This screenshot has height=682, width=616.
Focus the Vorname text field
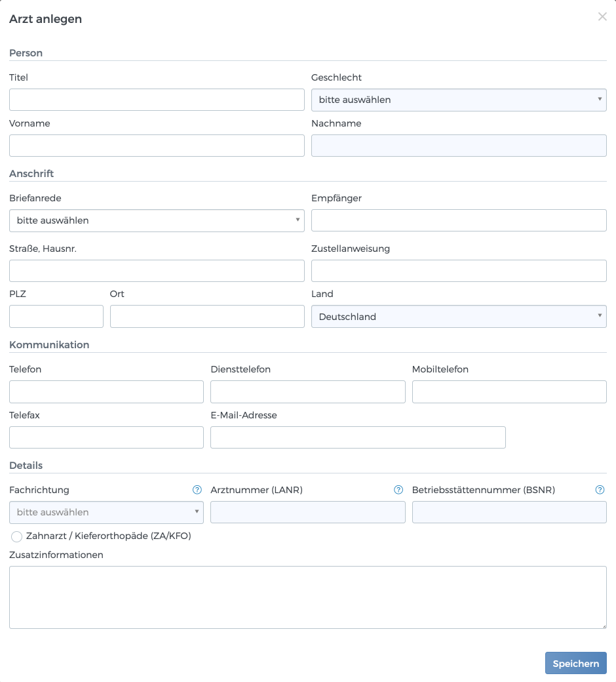[x=157, y=146]
